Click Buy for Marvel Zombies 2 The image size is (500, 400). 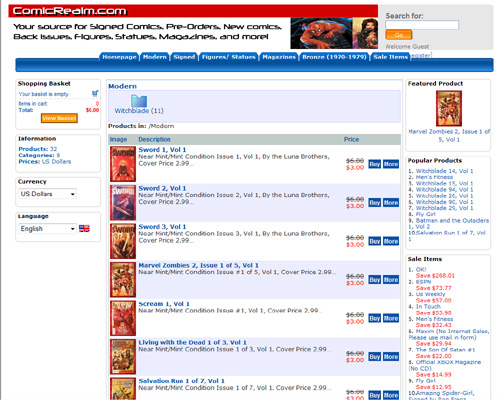[x=374, y=280]
